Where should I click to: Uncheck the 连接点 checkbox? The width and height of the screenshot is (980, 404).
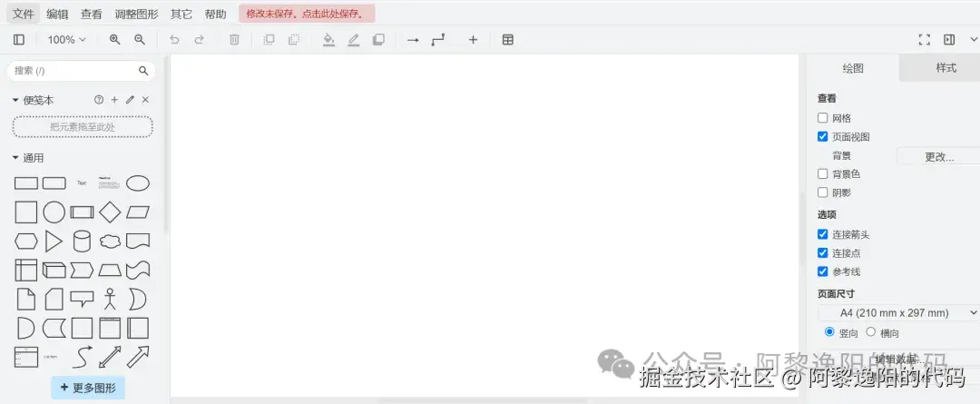pyautogui.click(x=822, y=253)
